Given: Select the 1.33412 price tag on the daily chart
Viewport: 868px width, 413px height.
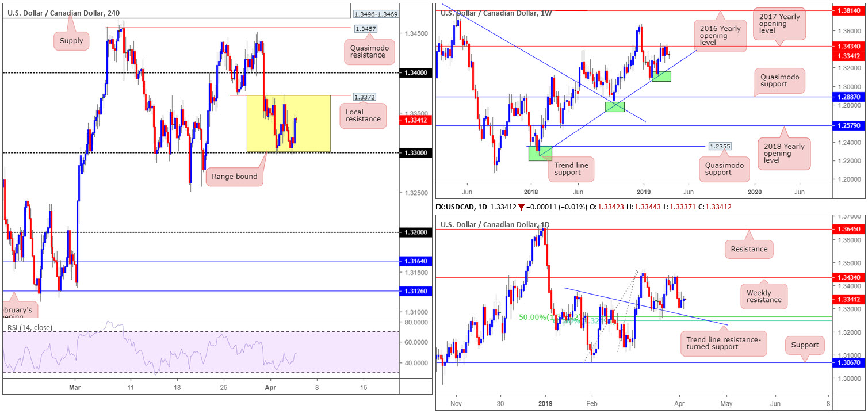Looking at the screenshot, I should (x=849, y=299).
